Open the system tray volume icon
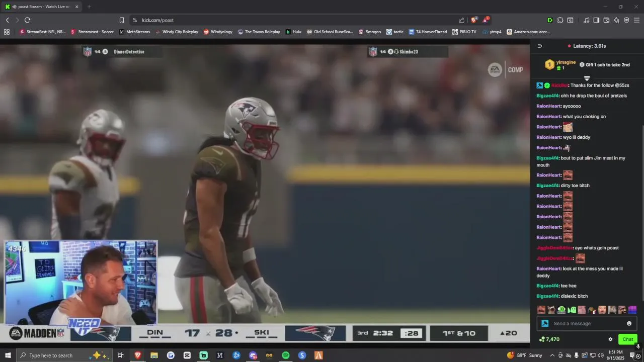644x362 pixels. point(600,355)
